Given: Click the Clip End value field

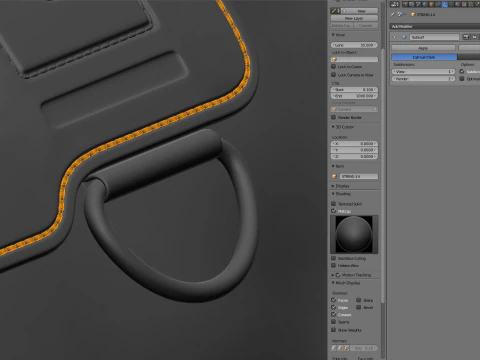Looking at the screenshot, I should [x=354, y=96].
